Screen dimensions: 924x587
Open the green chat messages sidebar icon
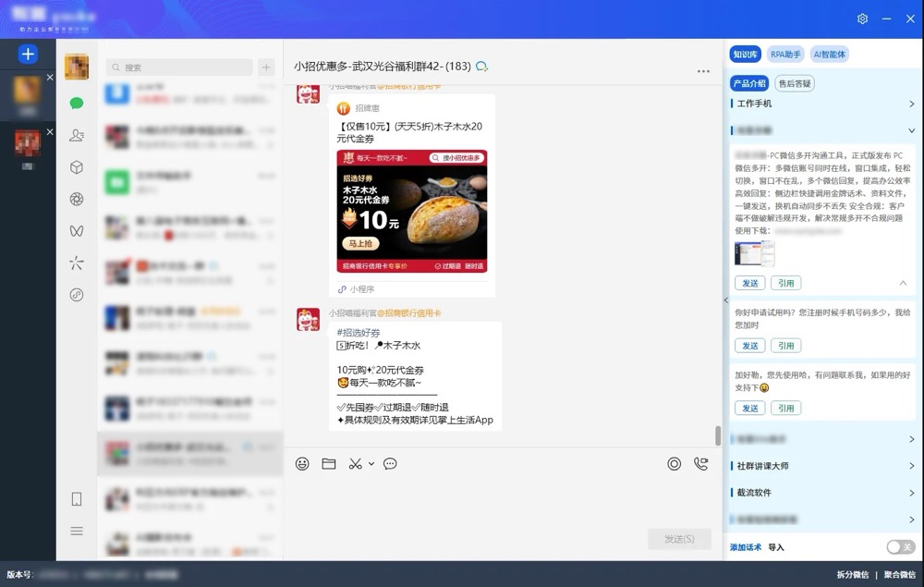(x=77, y=104)
